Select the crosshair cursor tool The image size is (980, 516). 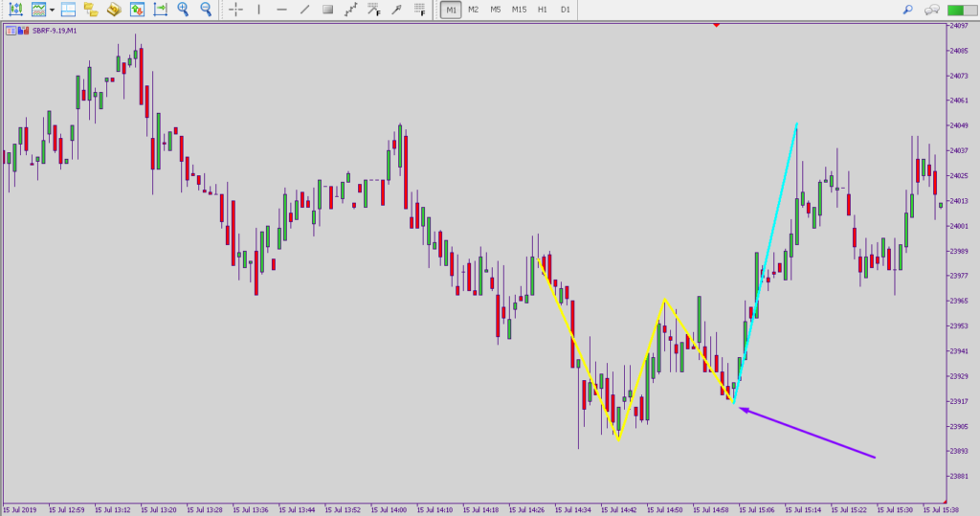235,10
